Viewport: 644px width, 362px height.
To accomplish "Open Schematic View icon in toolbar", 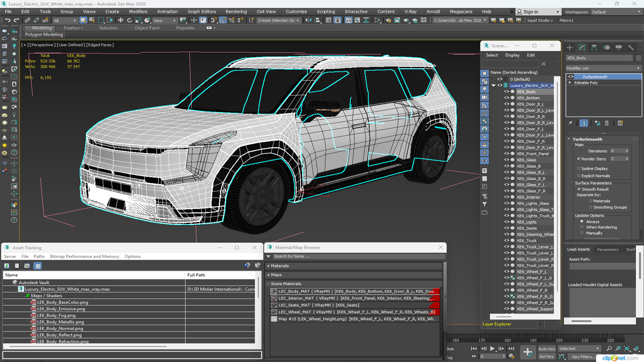I will point(377,20).
